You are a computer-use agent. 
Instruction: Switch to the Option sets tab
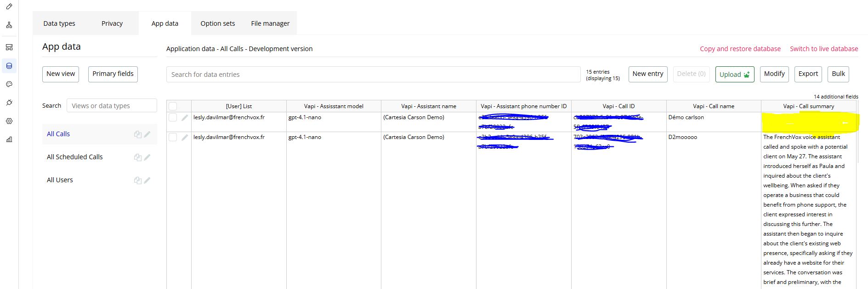[x=217, y=23]
